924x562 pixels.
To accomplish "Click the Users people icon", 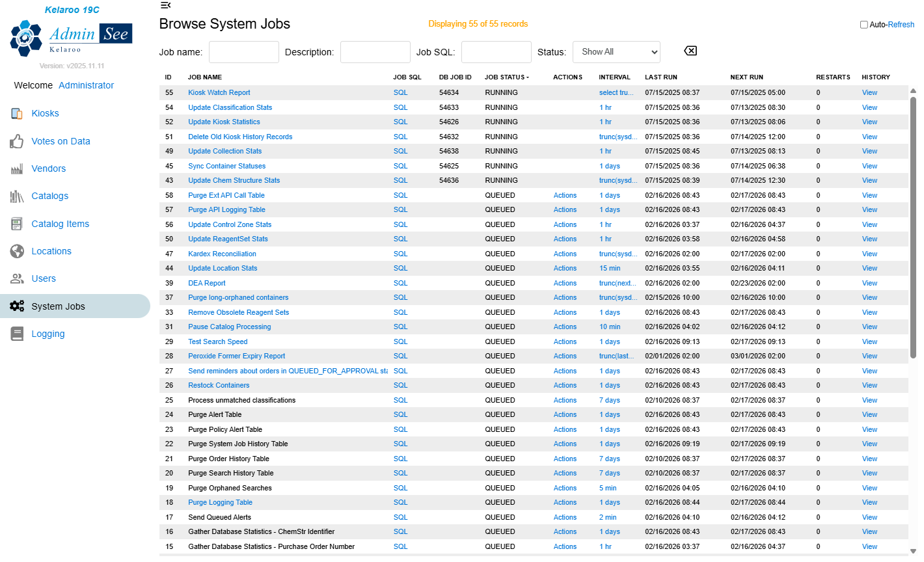I will pos(17,278).
